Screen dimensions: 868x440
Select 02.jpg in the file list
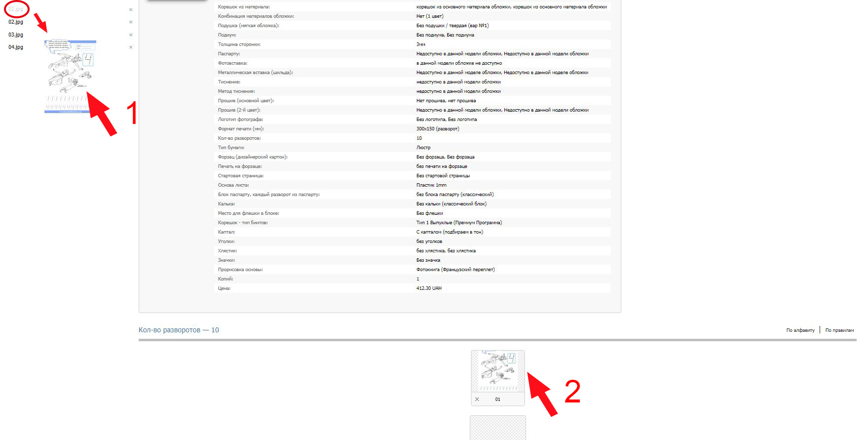click(x=16, y=22)
